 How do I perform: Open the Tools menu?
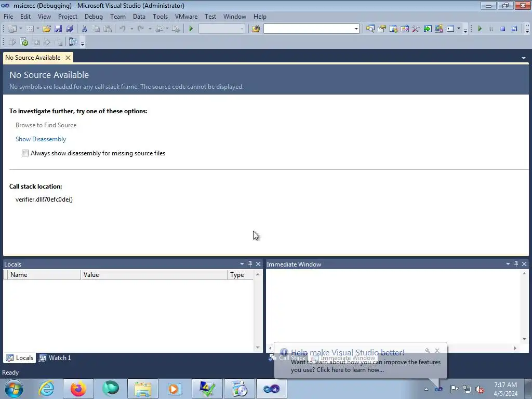pyautogui.click(x=160, y=16)
